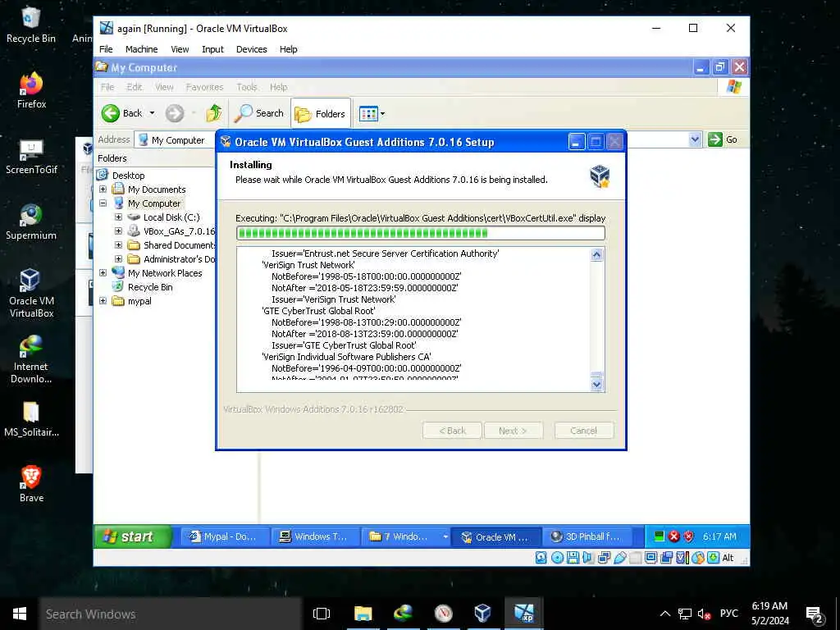The image size is (840, 630).
Task: Click the USB devices indicator in VirtualBox status bar
Action: point(620,558)
